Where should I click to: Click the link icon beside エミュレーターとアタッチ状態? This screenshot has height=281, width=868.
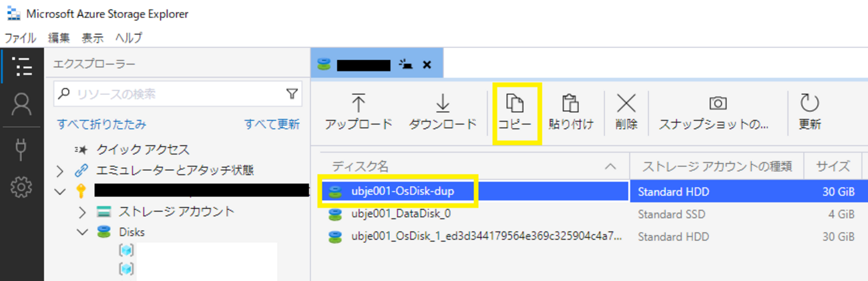(81, 170)
